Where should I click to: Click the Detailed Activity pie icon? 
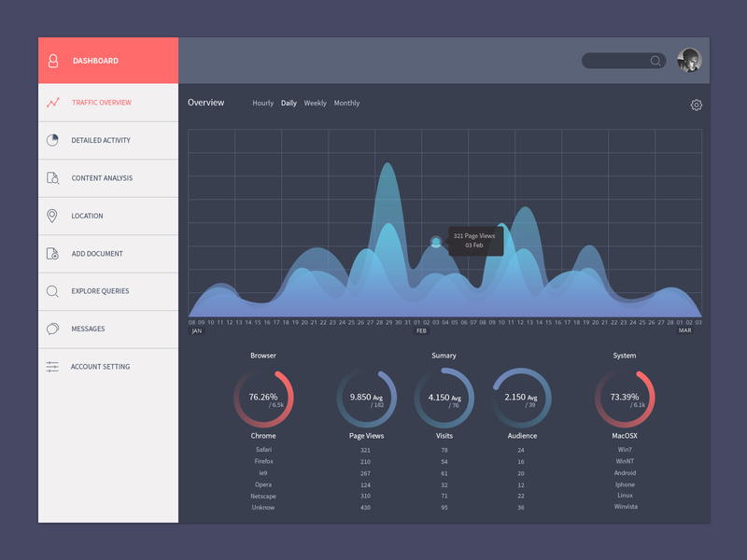[x=52, y=140]
